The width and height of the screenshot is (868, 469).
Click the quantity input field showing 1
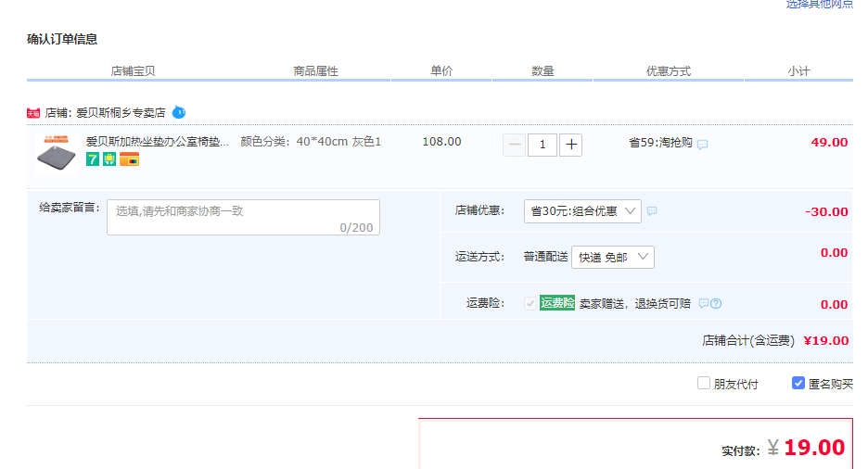tap(542, 145)
